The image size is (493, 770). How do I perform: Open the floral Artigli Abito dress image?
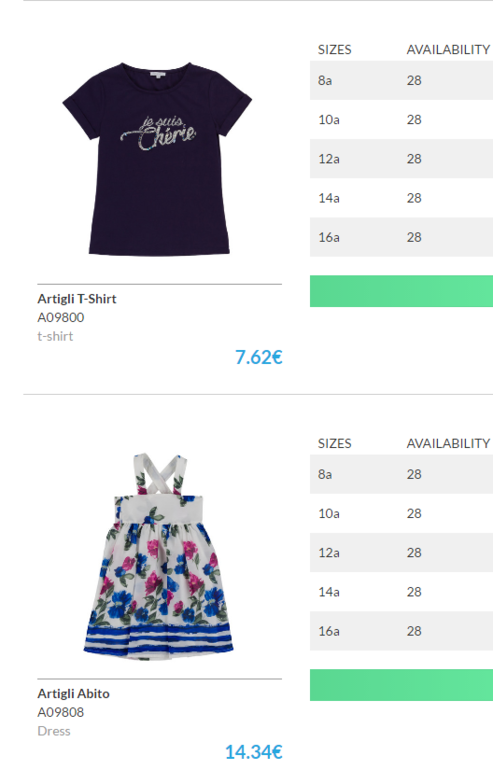(158, 556)
